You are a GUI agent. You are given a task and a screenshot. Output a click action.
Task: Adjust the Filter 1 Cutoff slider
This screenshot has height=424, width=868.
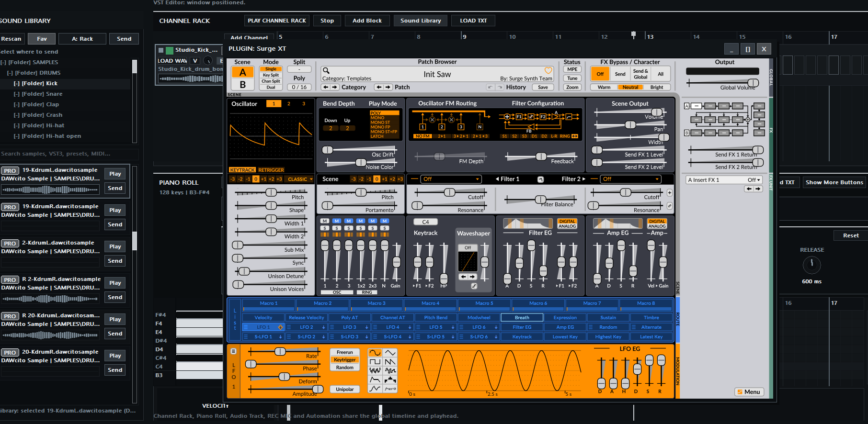coord(449,192)
